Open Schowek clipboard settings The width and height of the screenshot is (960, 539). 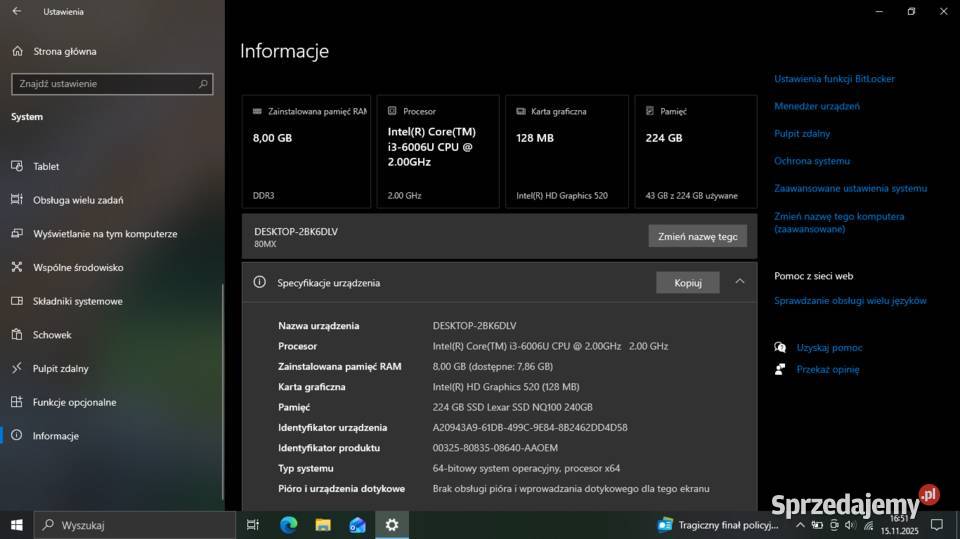point(52,334)
